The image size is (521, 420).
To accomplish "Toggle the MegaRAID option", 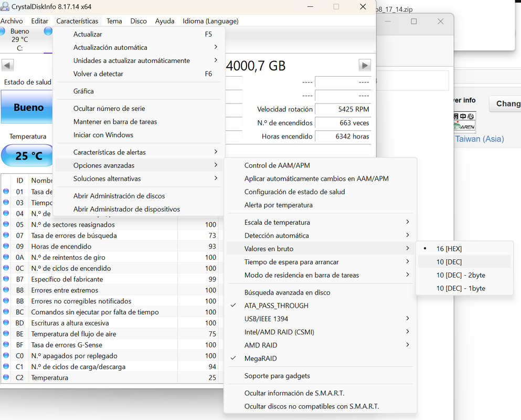I will 320,359.
